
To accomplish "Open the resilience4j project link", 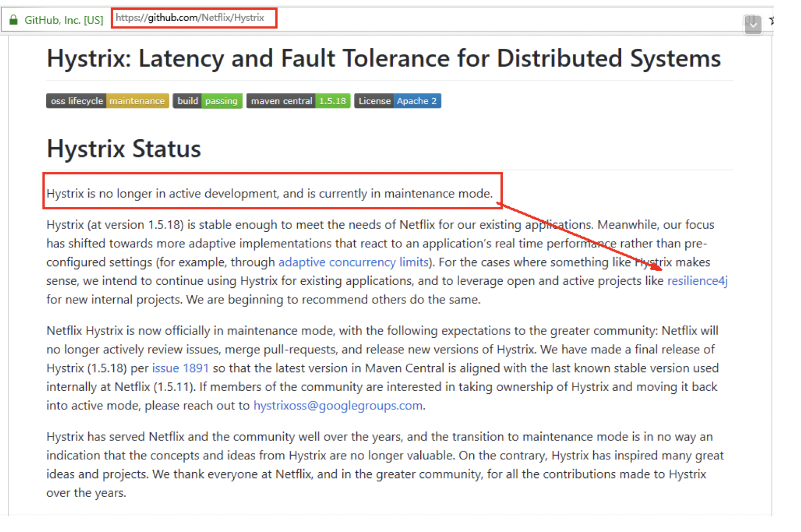I will [x=697, y=281].
